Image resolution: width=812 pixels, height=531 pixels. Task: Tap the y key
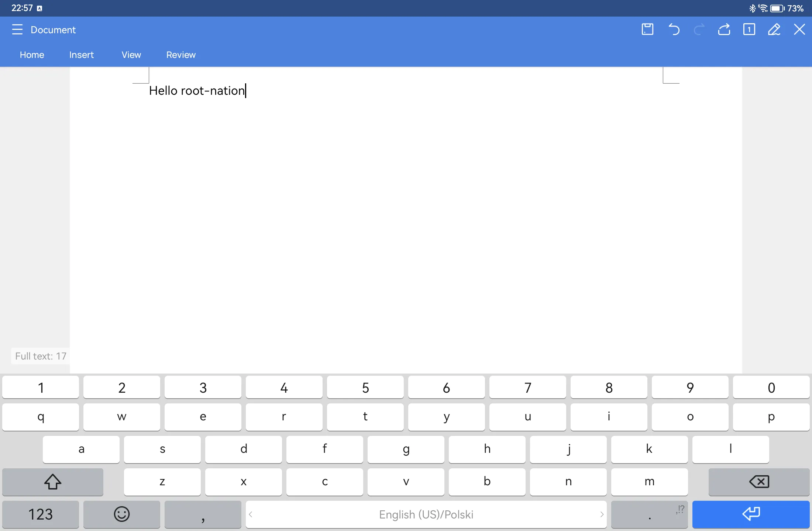tap(447, 417)
